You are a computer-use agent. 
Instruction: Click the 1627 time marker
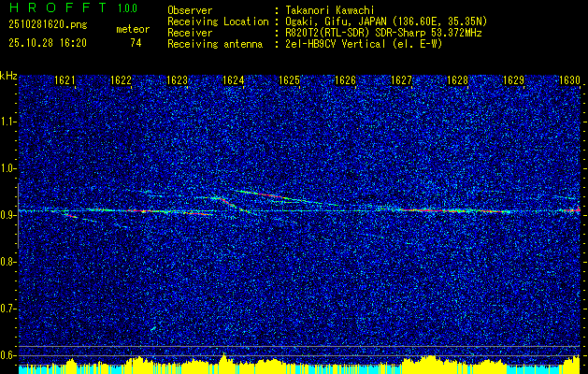click(401, 80)
